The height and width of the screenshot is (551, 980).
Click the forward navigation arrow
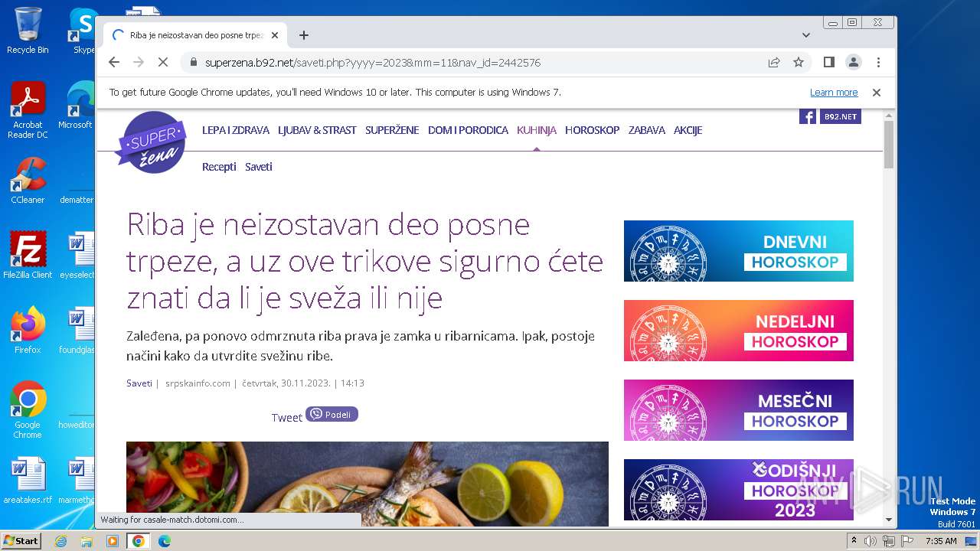click(139, 62)
